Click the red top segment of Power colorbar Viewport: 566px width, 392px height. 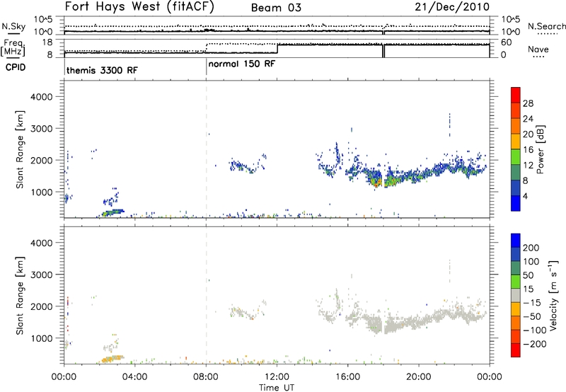click(516, 95)
